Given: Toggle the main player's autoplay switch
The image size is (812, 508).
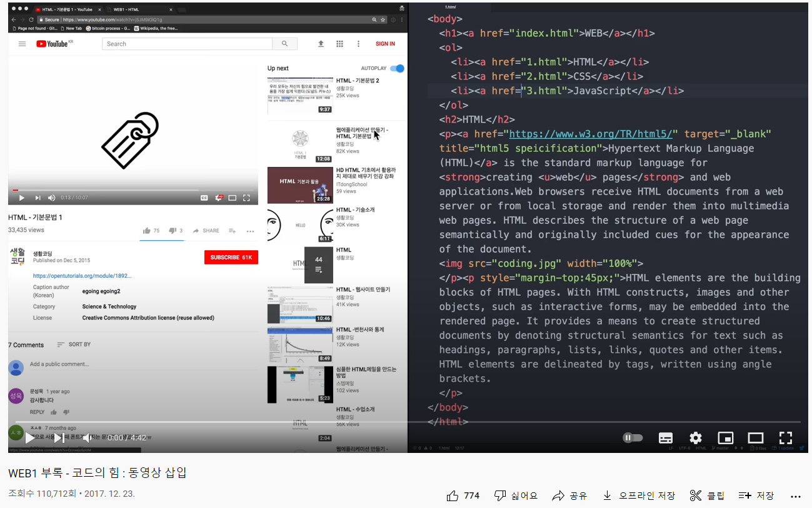Looking at the screenshot, I should point(633,437).
